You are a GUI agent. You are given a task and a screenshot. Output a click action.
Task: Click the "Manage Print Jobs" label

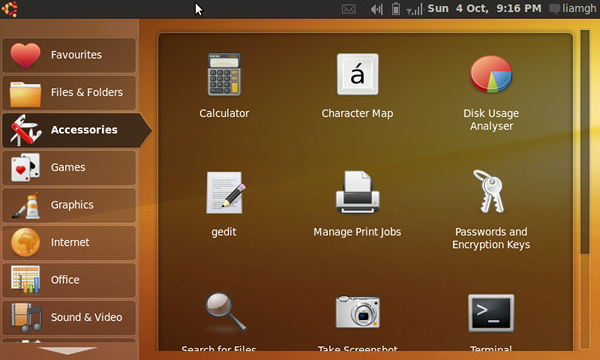pyautogui.click(x=357, y=232)
